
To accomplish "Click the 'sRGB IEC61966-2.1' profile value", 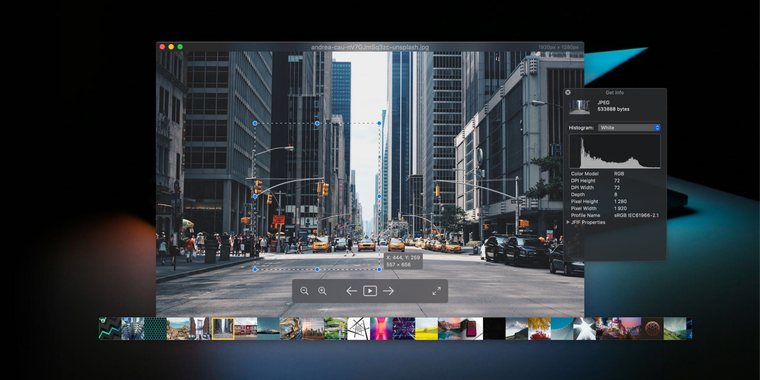I will [x=636, y=215].
